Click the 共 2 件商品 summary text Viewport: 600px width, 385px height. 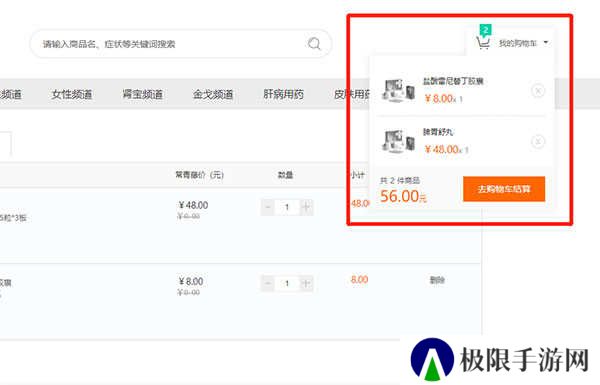pos(400,180)
